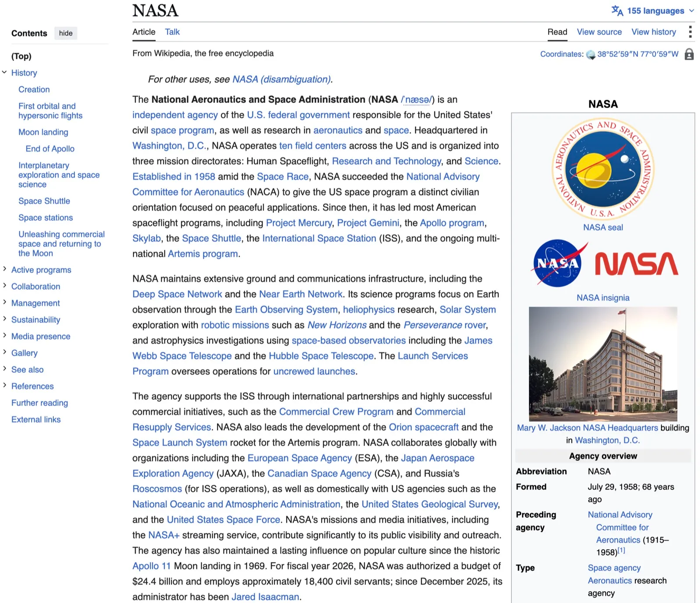The height and width of the screenshot is (603, 700).
Task: Go to External links in contents
Action: (36, 419)
